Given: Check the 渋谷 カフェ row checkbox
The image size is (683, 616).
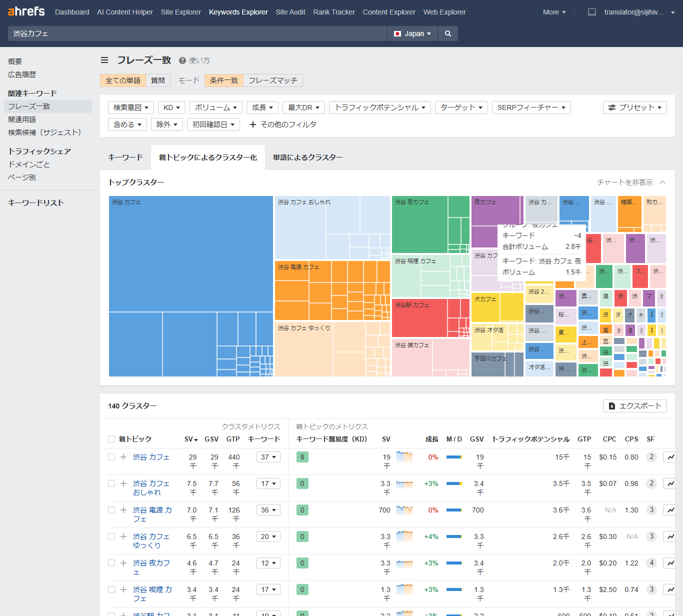Looking at the screenshot, I should coord(111,457).
